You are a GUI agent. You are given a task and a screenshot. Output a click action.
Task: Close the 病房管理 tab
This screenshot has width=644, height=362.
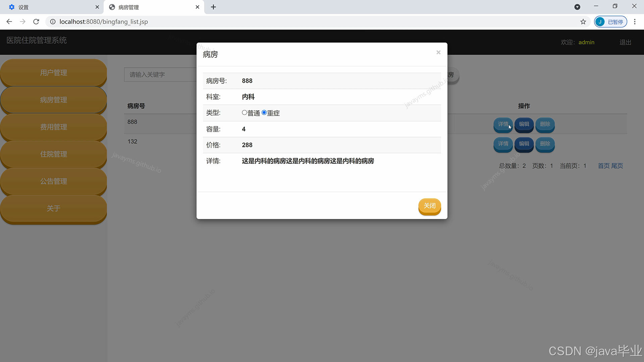click(197, 7)
